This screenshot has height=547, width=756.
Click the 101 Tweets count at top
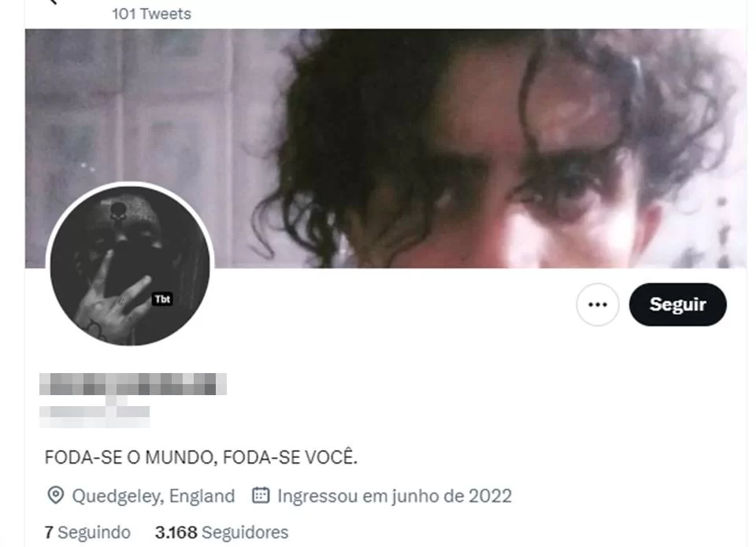(x=152, y=14)
